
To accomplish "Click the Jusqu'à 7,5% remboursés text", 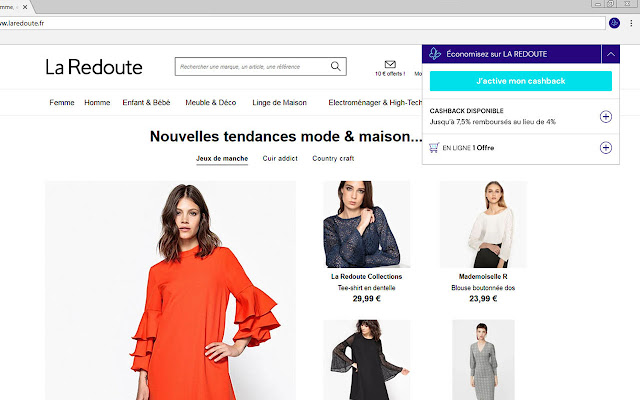I will point(493,122).
